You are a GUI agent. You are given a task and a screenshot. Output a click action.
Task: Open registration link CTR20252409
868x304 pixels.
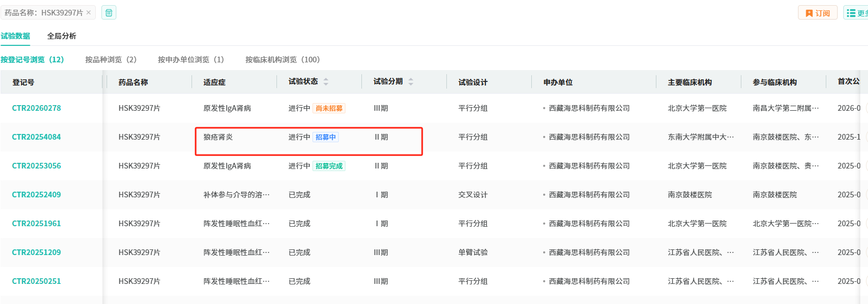pyautogui.click(x=37, y=195)
